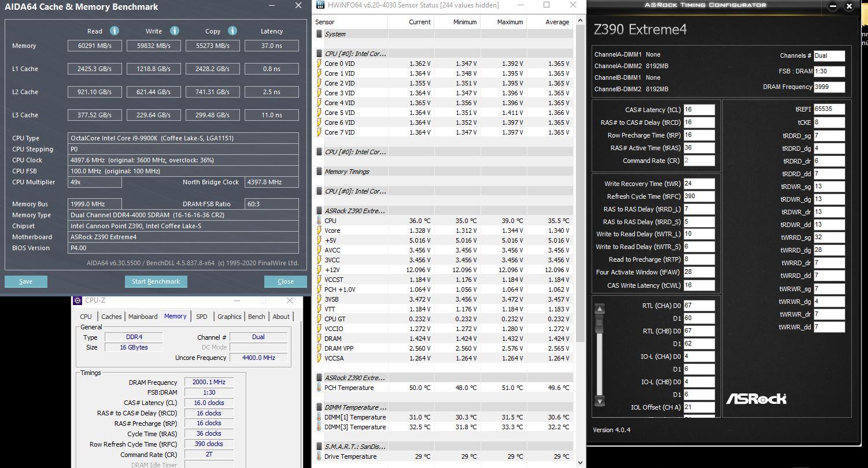Click the lightning icon of the CPU GT row
This screenshot has height=468, width=868.
point(319,319)
